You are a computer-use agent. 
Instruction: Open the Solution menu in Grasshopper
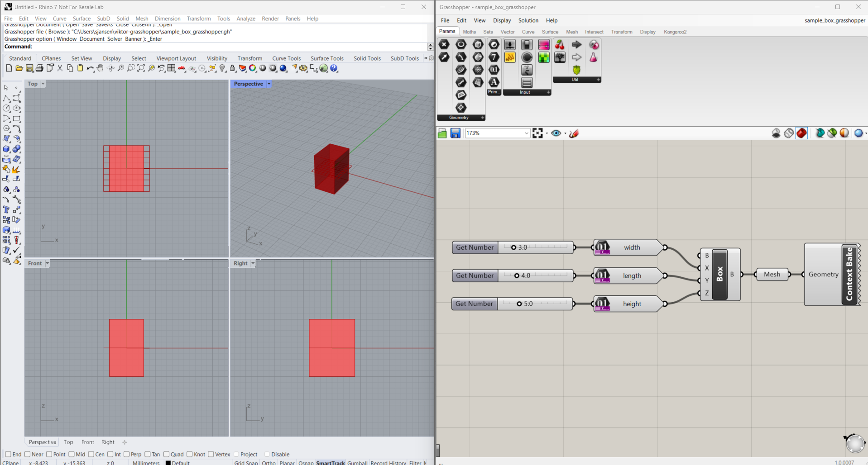tap(528, 20)
